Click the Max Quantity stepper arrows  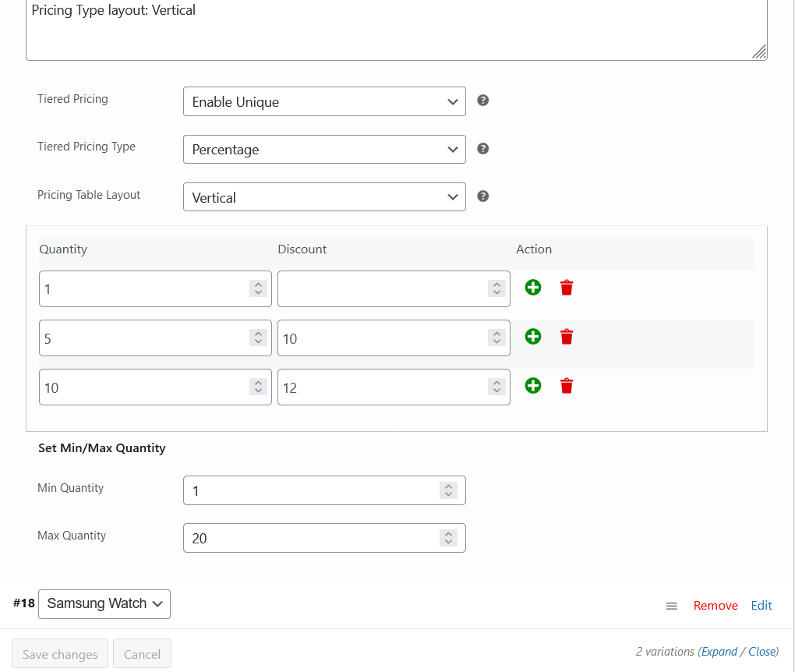coord(448,538)
